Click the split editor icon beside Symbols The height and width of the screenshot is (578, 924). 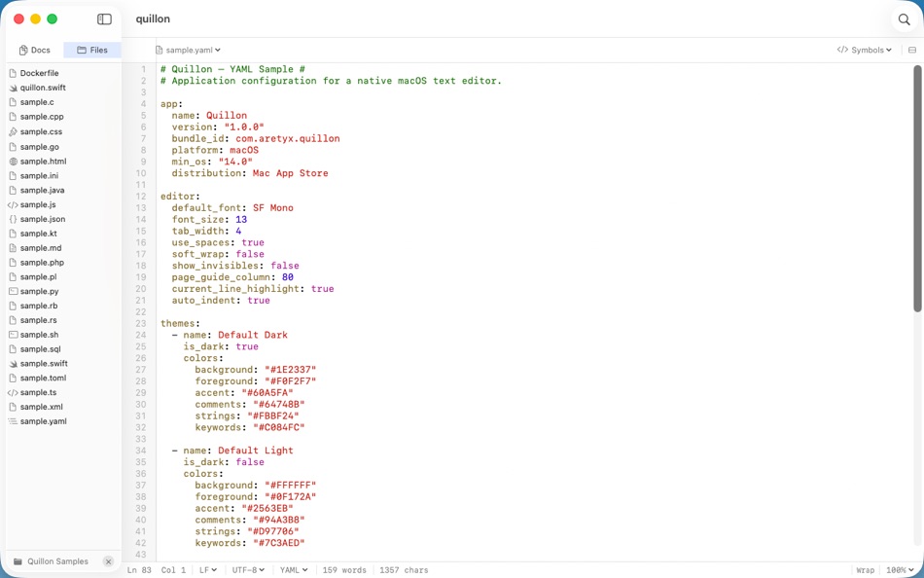click(x=910, y=49)
